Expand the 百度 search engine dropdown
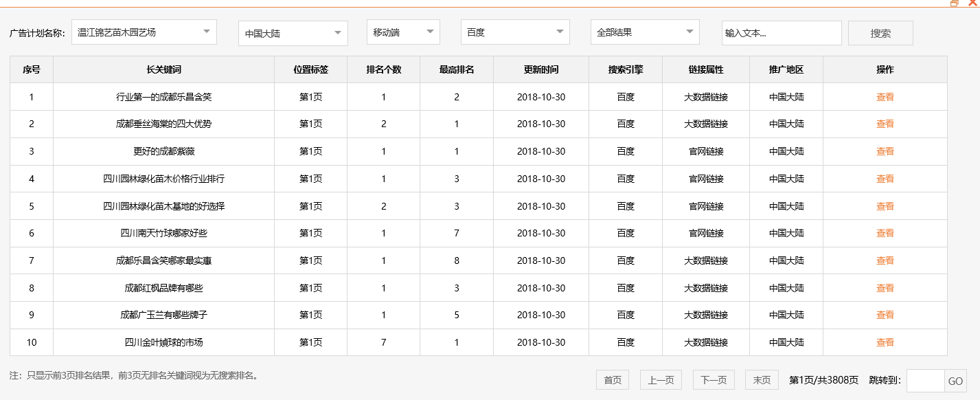 [514, 32]
